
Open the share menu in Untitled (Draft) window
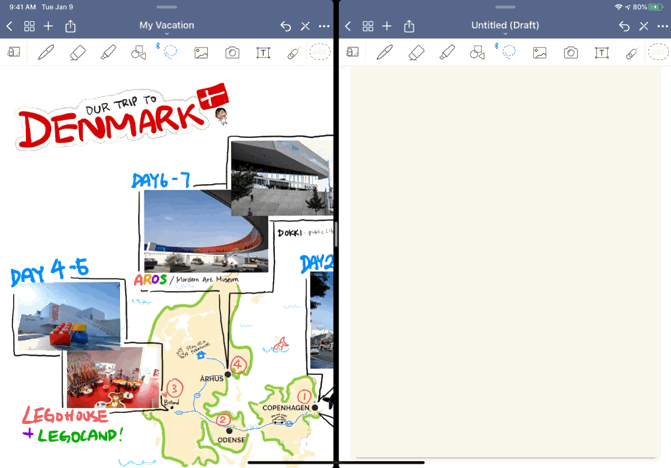pyautogui.click(x=409, y=26)
